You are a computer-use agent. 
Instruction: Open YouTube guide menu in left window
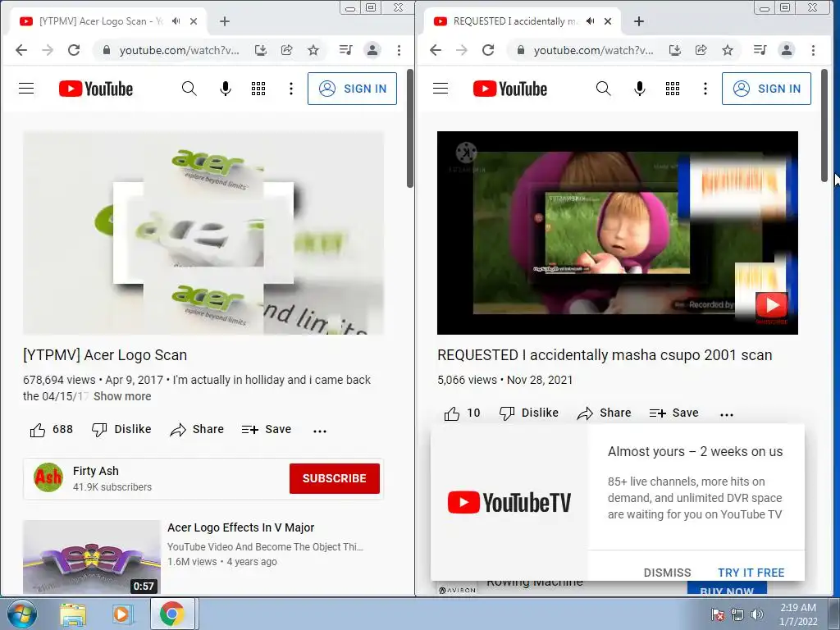(26, 89)
